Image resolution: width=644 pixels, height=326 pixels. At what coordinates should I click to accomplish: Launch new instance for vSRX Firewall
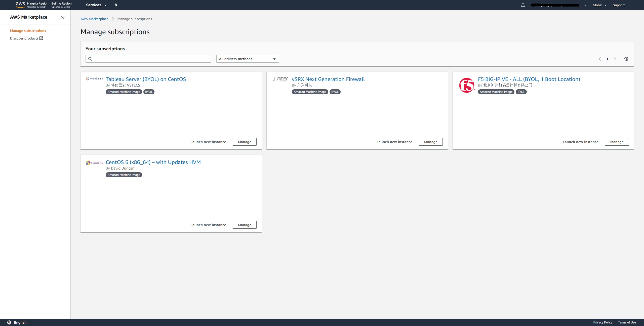point(394,142)
